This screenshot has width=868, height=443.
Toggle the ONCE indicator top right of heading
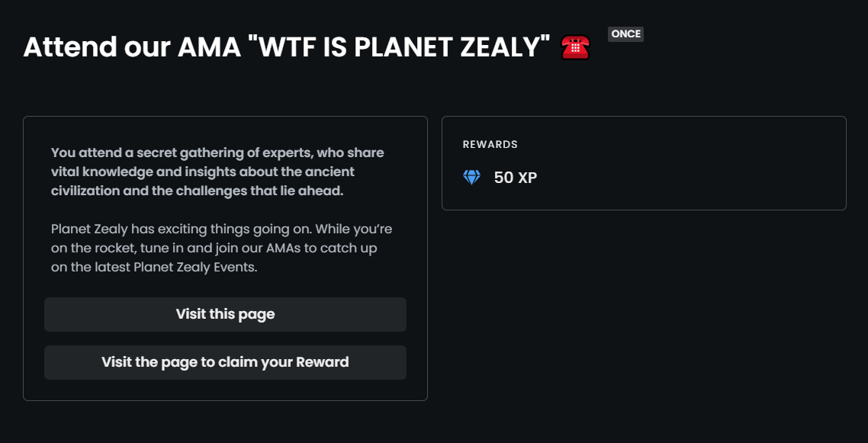point(625,34)
